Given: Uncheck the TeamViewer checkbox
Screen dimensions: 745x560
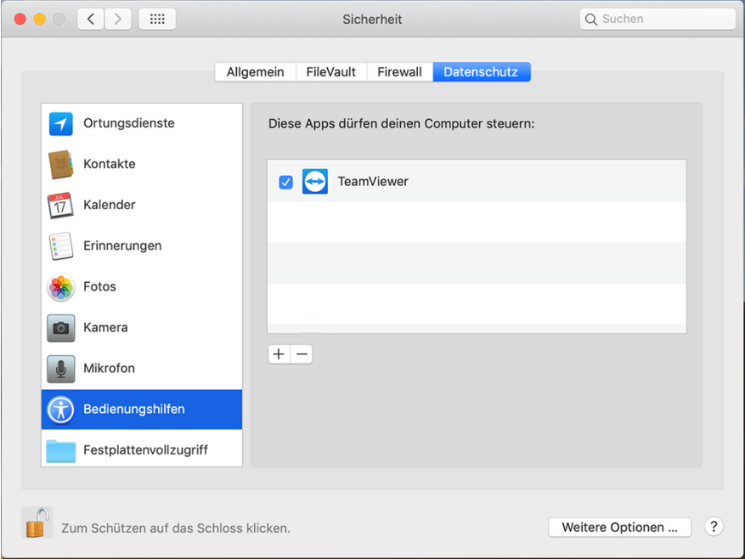Looking at the screenshot, I should [286, 182].
